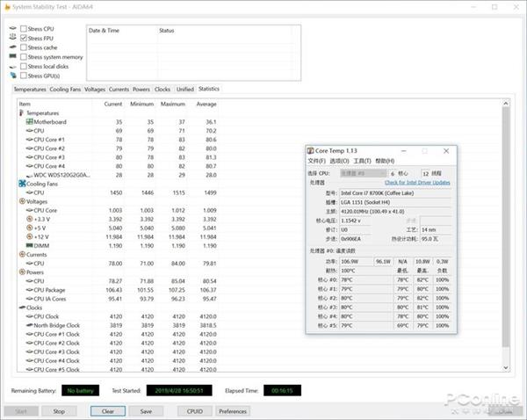The image size is (527, 420).
Task: Open the Preferences button
Action: coord(233,410)
